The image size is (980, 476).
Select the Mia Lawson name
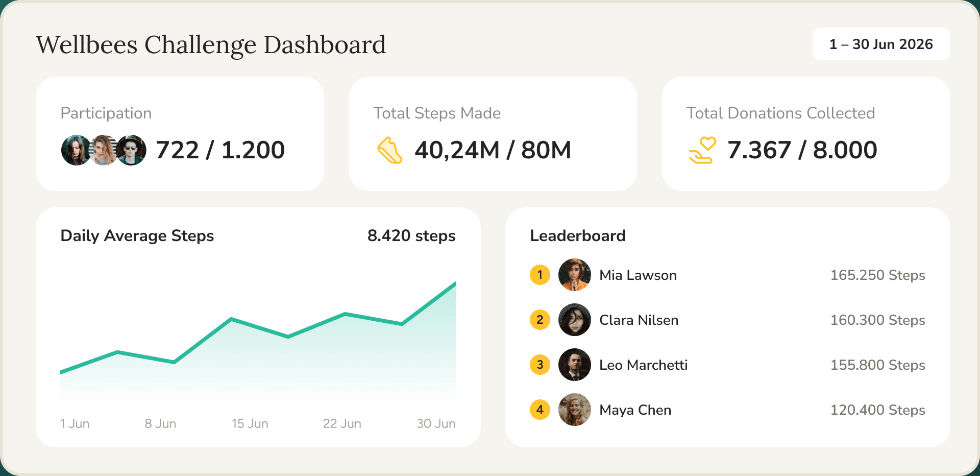coord(638,275)
